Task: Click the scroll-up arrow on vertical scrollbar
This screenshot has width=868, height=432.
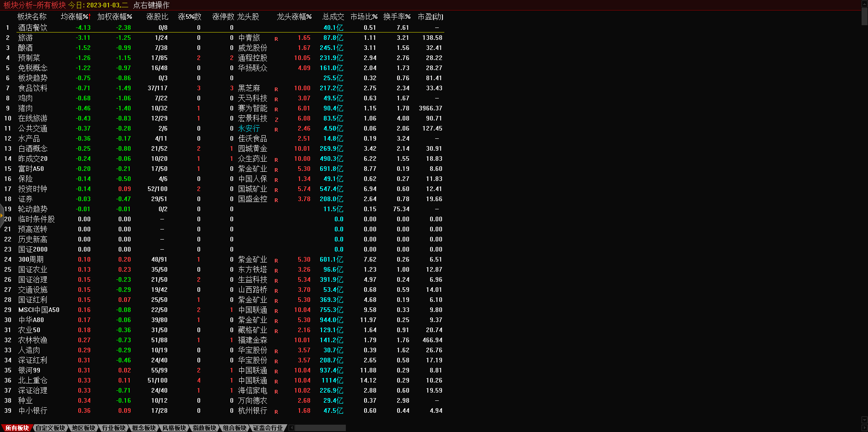Action: pos(864,3)
